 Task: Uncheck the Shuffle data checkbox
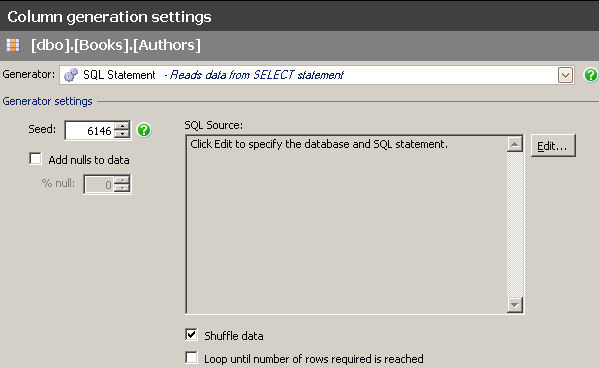(x=191, y=335)
